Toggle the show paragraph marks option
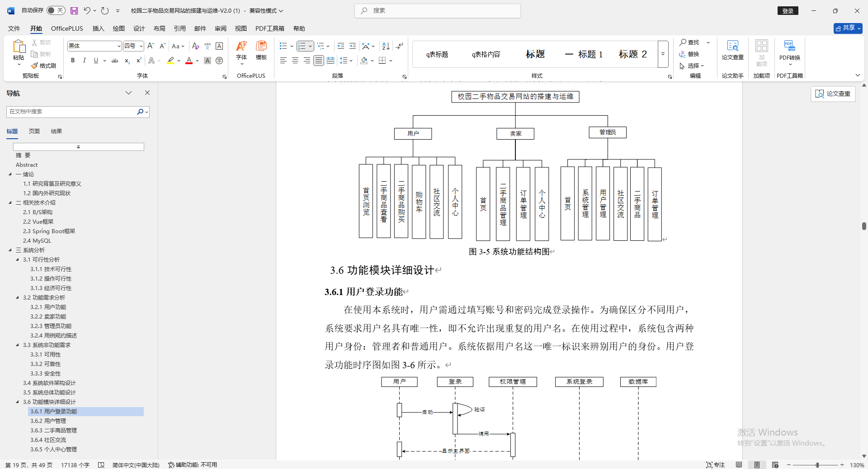This screenshot has width=868, height=469. click(x=400, y=46)
